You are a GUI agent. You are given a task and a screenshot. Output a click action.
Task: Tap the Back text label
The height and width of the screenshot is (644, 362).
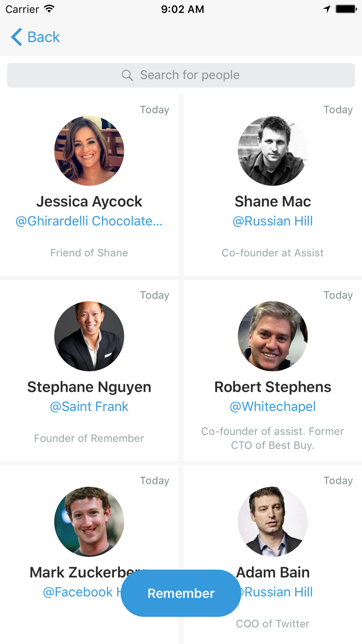click(x=43, y=37)
